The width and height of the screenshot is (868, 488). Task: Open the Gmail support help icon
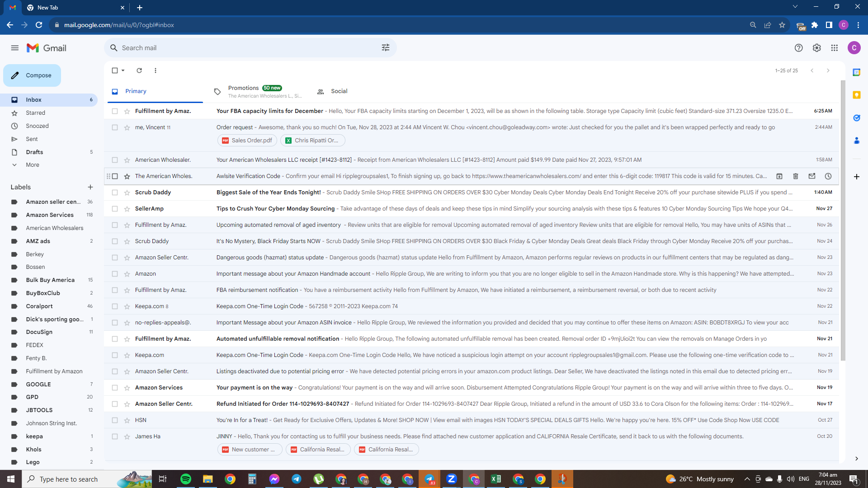(x=799, y=48)
